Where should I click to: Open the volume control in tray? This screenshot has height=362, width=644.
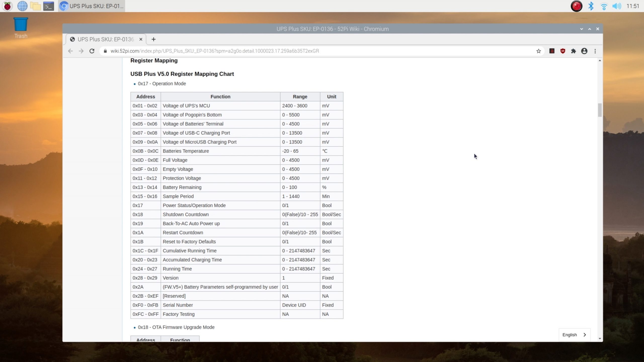click(x=617, y=6)
